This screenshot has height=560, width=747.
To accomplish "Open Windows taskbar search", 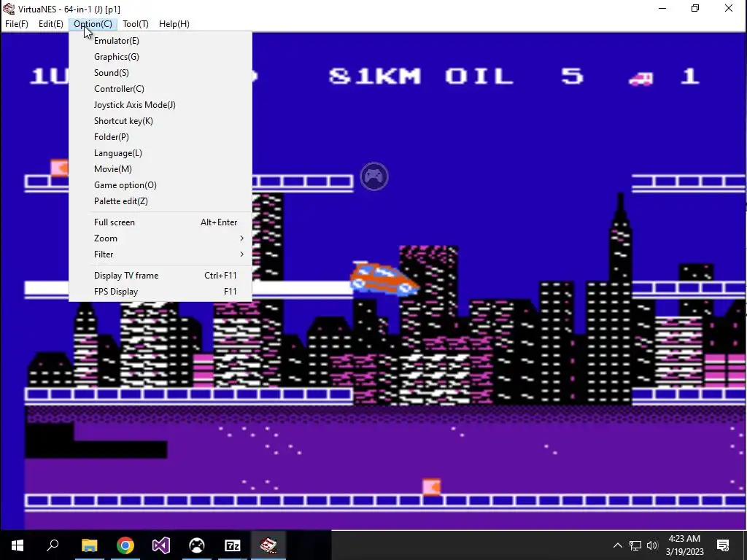I will (53, 545).
